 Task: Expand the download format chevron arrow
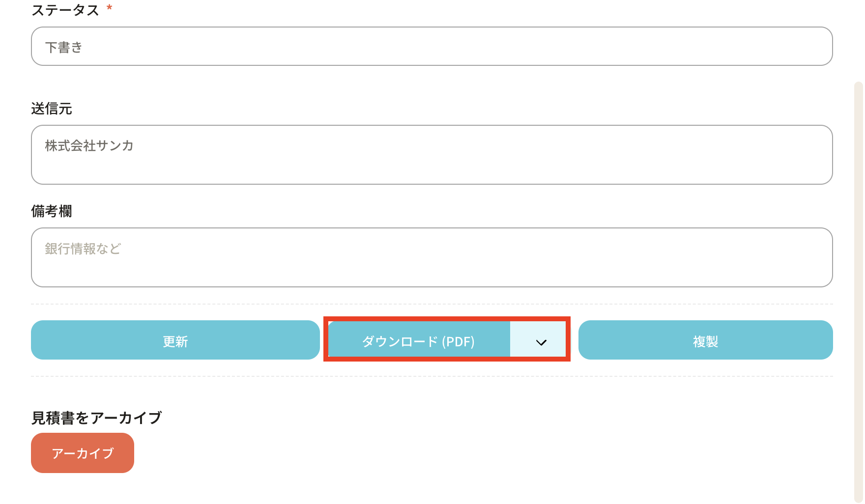click(x=541, y=342)
